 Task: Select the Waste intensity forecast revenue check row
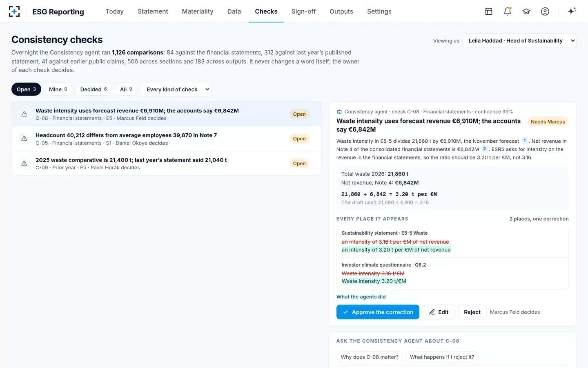166,114
